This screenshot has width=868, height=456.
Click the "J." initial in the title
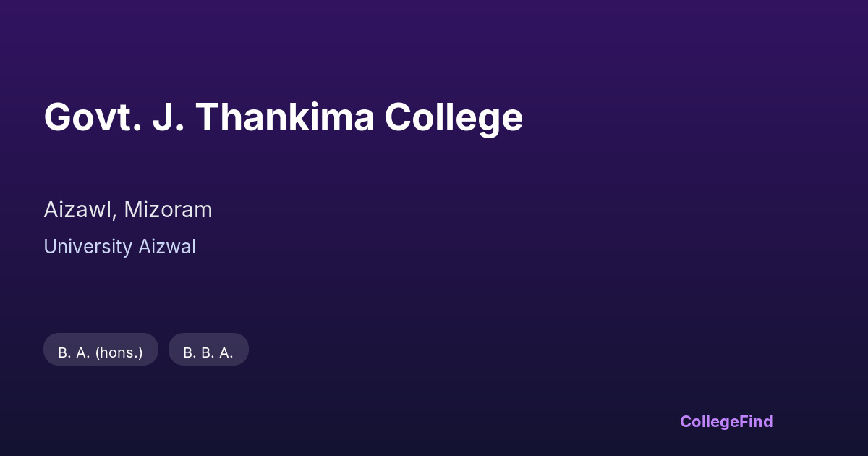pos(168,117)
